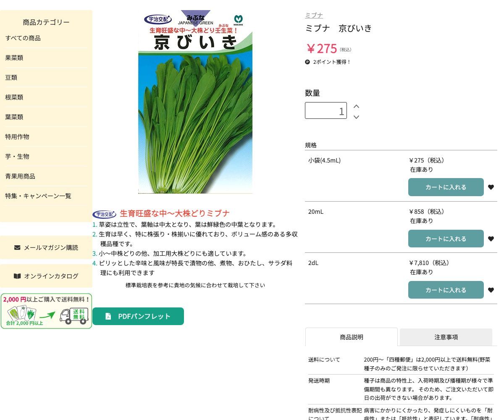
Task: Switch to the 注意事項 tab
Action: [x=446, y=337]
